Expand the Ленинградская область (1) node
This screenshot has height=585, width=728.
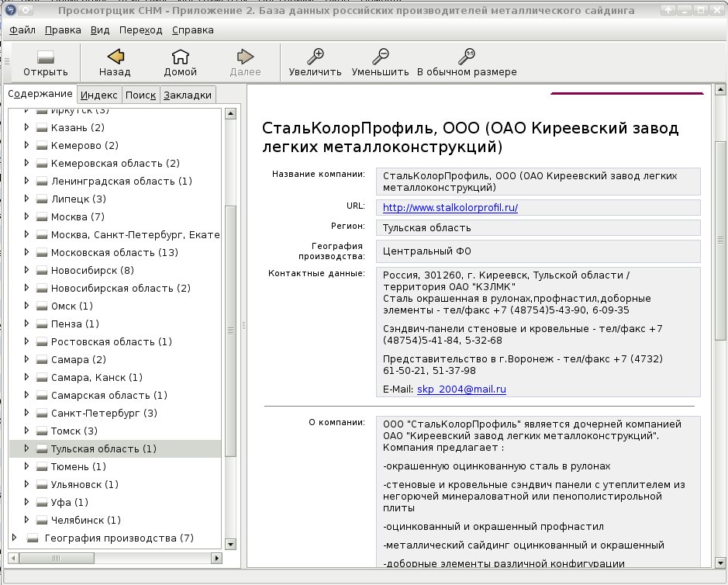coord(26,181)
